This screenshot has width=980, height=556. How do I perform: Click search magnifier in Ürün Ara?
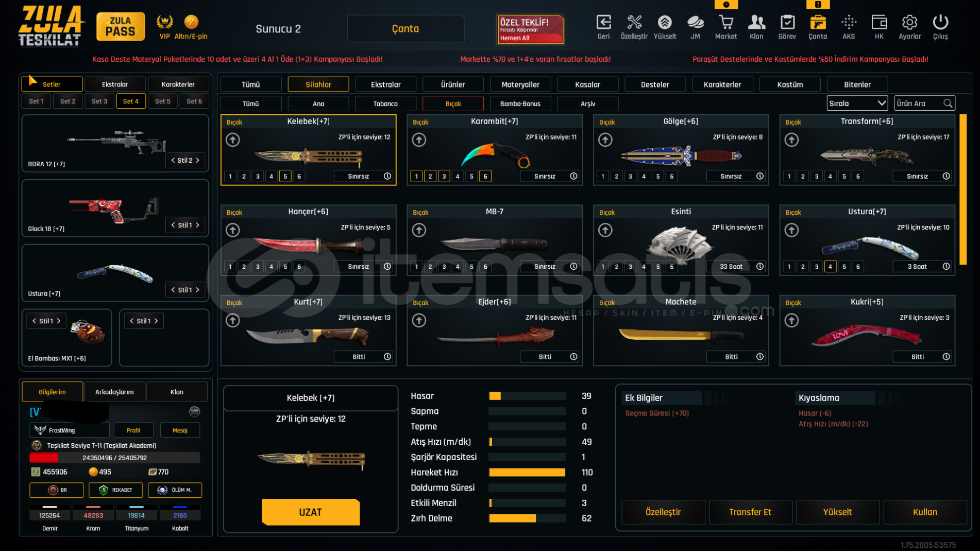coord(948,103)
